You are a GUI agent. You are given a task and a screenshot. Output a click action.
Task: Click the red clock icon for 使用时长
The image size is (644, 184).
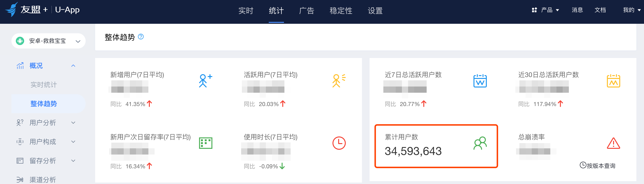339,143
